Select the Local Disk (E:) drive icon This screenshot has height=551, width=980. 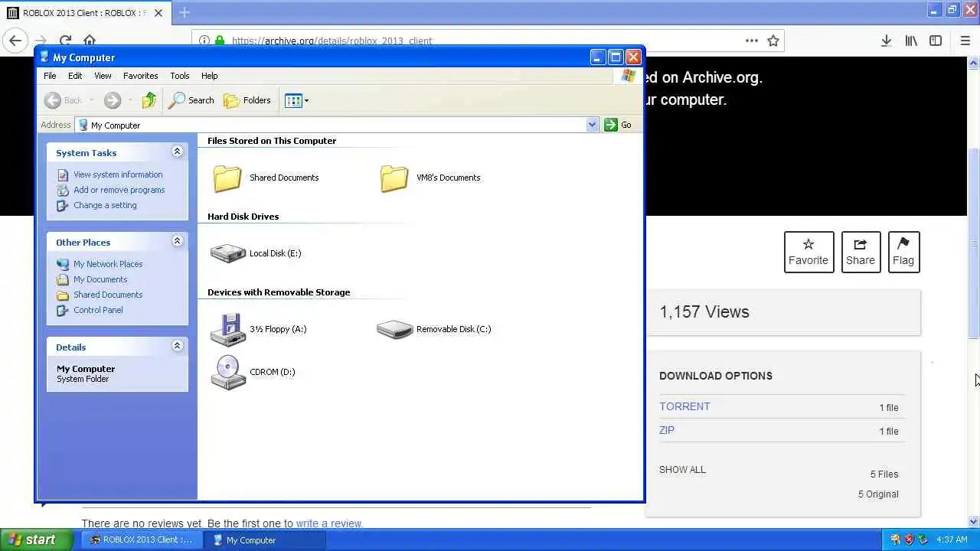[227, 253]
